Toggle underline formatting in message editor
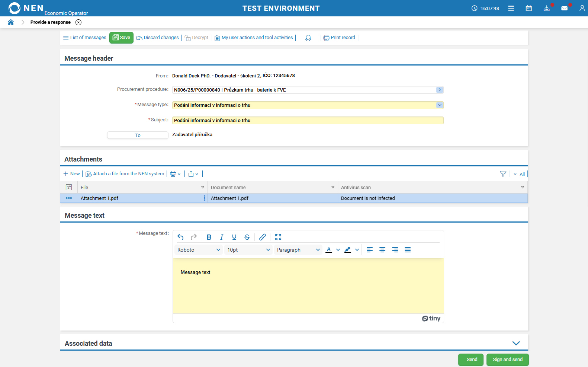588x367 pixels. point(234,237)
